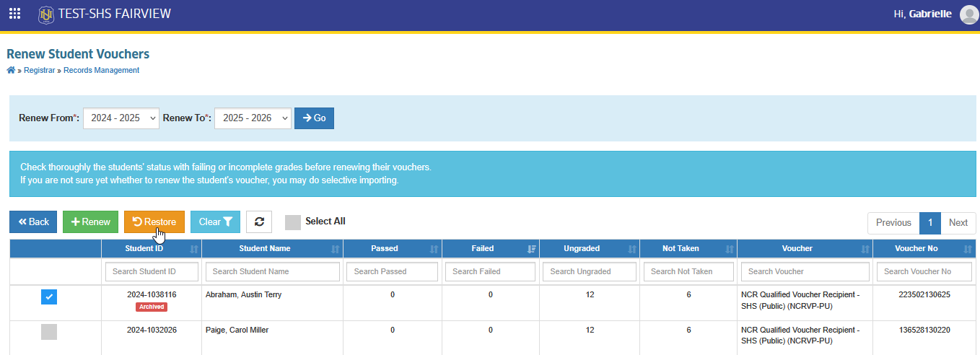Open Records Management breadcrumb link

coord(102,71)
